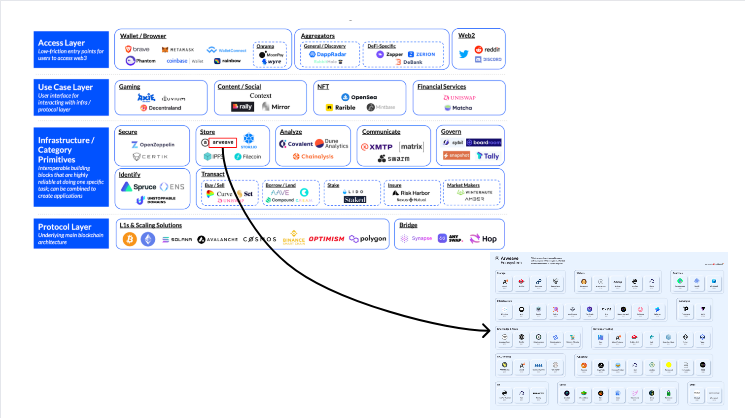
Task: Click the matrix logo
Action: pos(411,146)
